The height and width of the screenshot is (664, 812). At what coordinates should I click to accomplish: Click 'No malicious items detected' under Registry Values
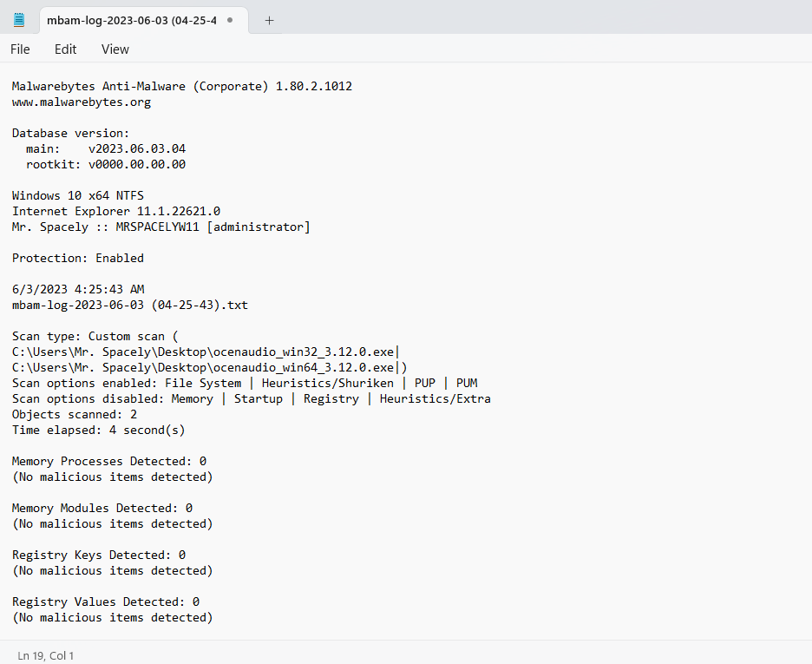113,617
